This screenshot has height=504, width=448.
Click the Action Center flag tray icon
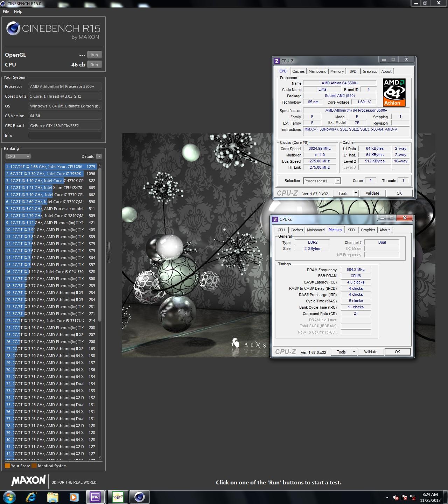tap(405, 497)
